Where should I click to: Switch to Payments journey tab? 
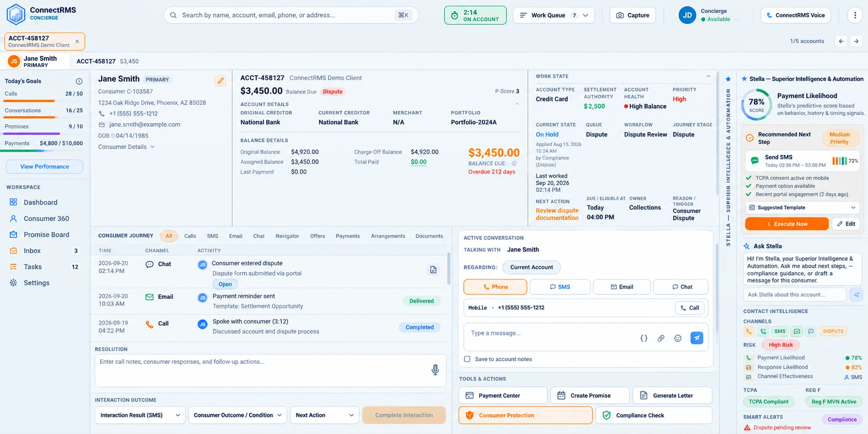tap(348, 236)
